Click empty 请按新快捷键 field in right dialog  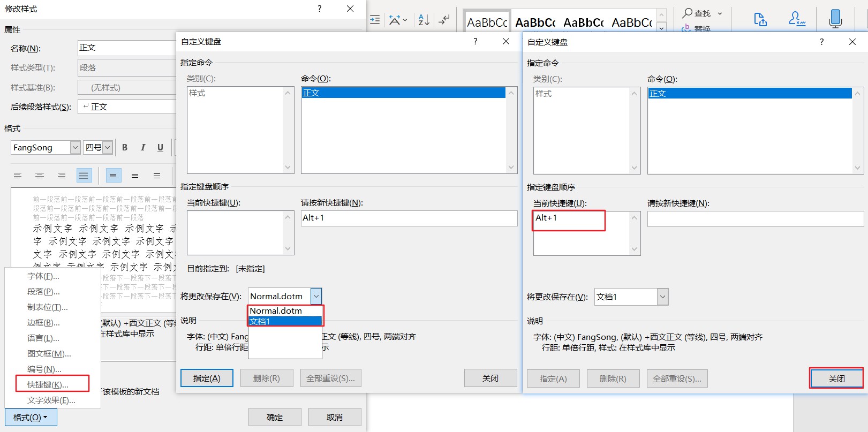pyautogui.click(x=756, y=218)
